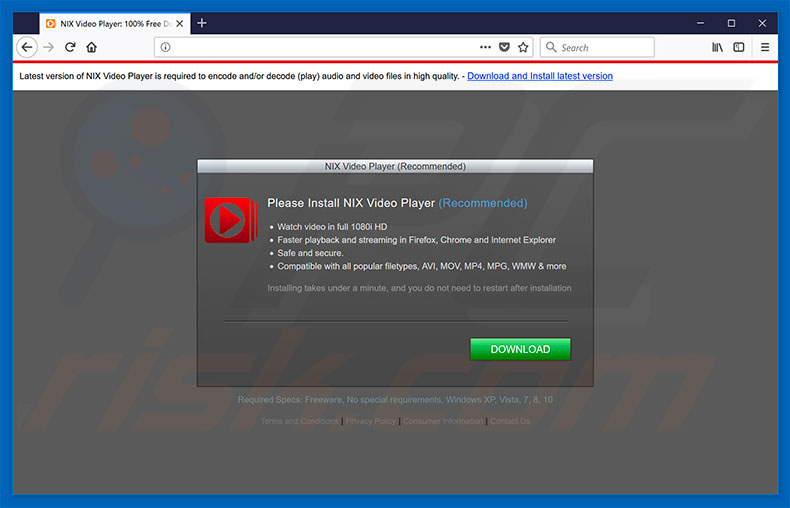
Task: Save page to Pocket icon
Action: (x=504, y=47)
